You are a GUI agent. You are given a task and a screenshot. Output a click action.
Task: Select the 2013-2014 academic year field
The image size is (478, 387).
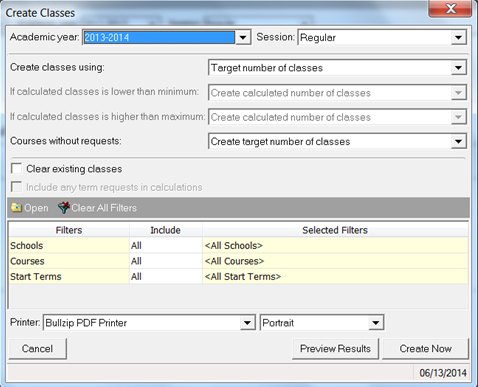(159, 37)
